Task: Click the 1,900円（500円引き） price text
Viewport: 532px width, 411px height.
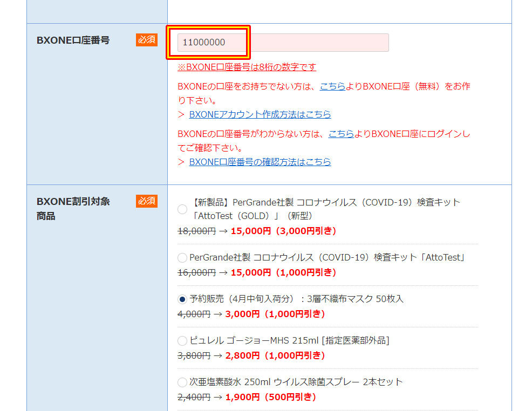Action: pyautogui.click(x=271, y=397)
